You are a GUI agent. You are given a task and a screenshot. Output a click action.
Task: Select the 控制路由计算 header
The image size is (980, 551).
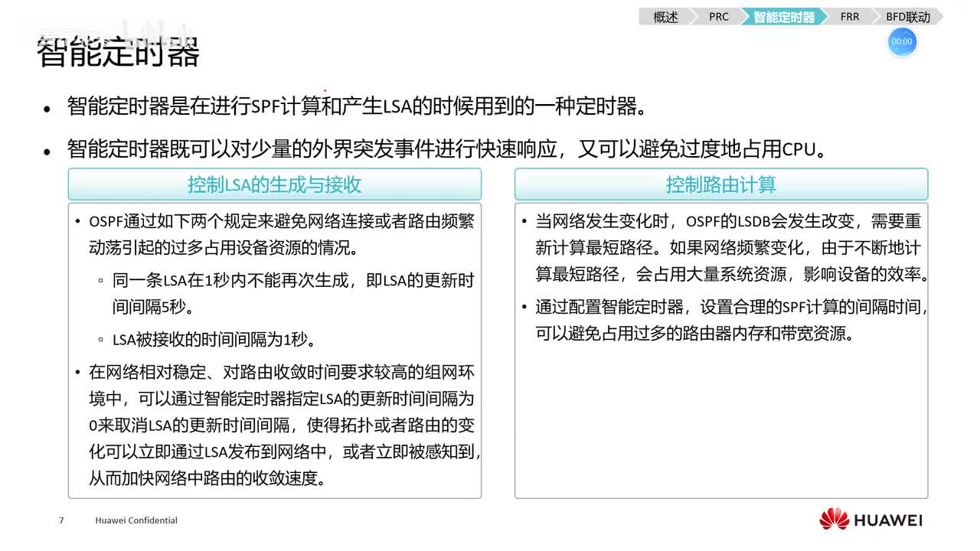tap(721, 184)
